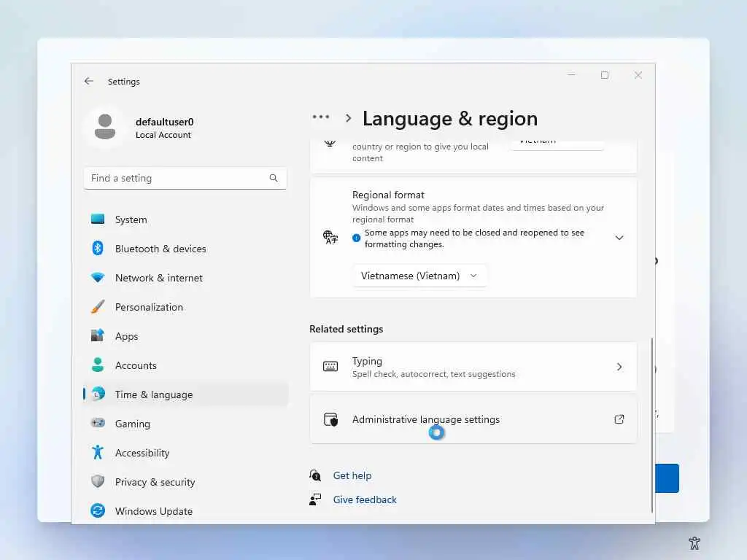The image size is (747, 560).
Task: Click the Administrative language settings shield icon
Action: 330,419
